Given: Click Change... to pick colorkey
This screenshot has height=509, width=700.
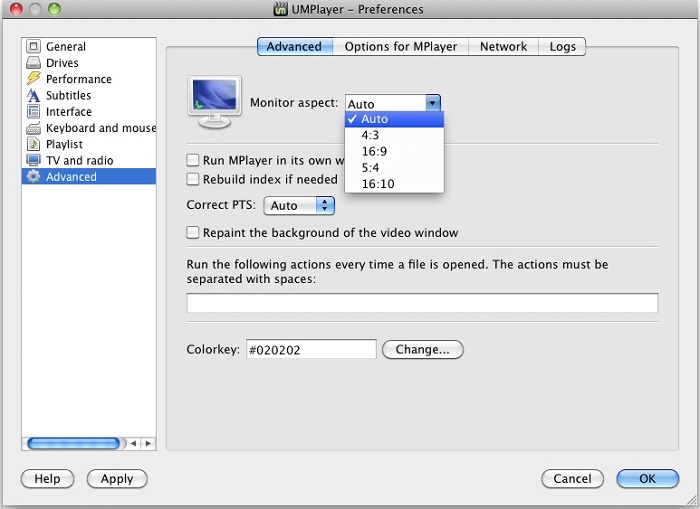Looking at the screenshot, I should coord(423,349).
